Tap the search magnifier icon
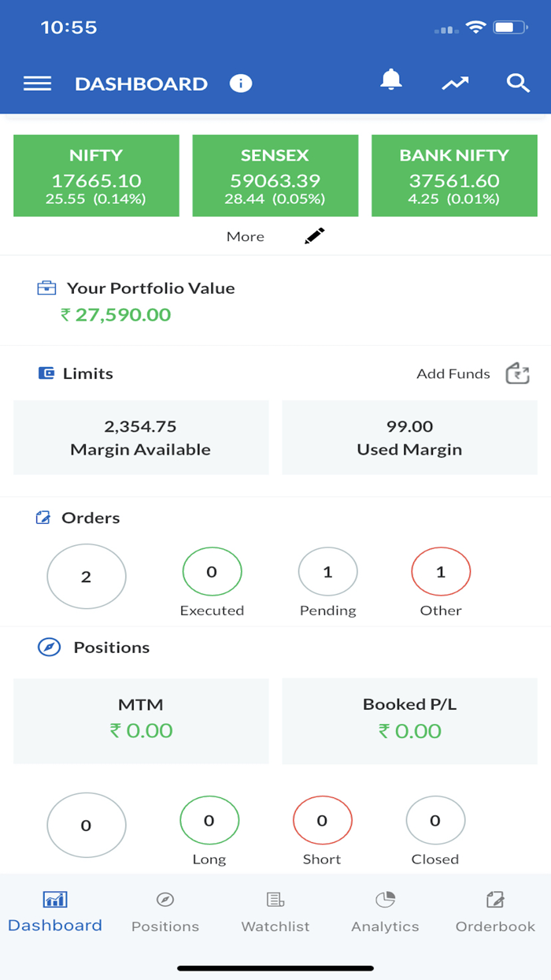The height and width of the screenshot is (980, 551). tap(518, 84)
